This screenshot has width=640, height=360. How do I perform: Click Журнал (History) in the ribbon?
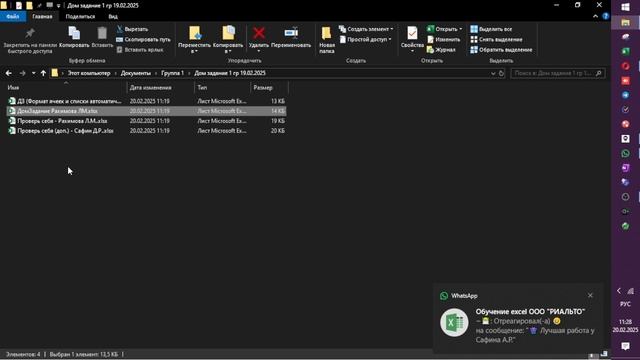coord(441,50)
